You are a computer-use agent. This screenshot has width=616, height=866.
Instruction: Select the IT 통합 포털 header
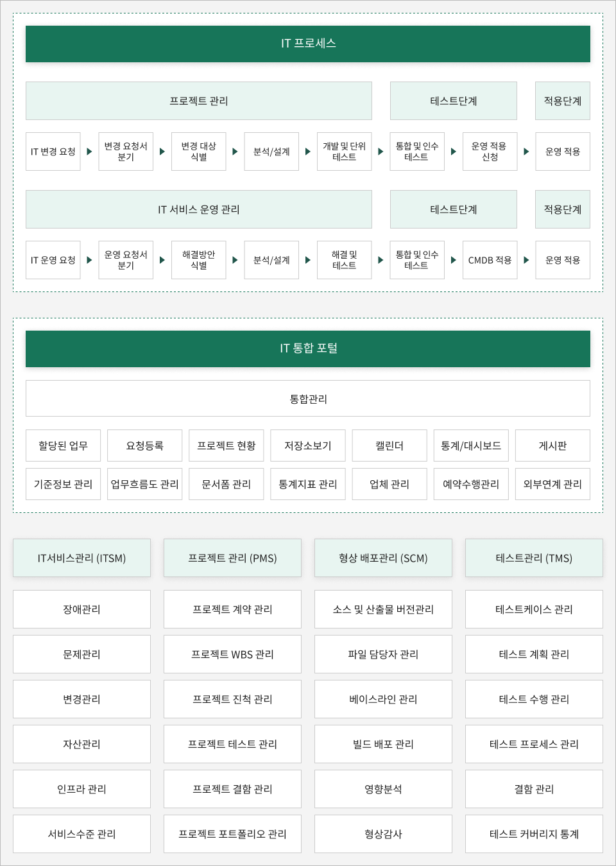coord(308,349)
